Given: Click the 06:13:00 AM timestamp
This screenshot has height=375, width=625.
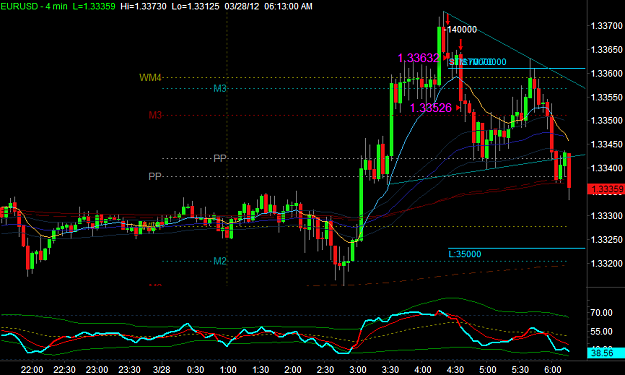Looking at the screenshot, I should pos(288,6).
